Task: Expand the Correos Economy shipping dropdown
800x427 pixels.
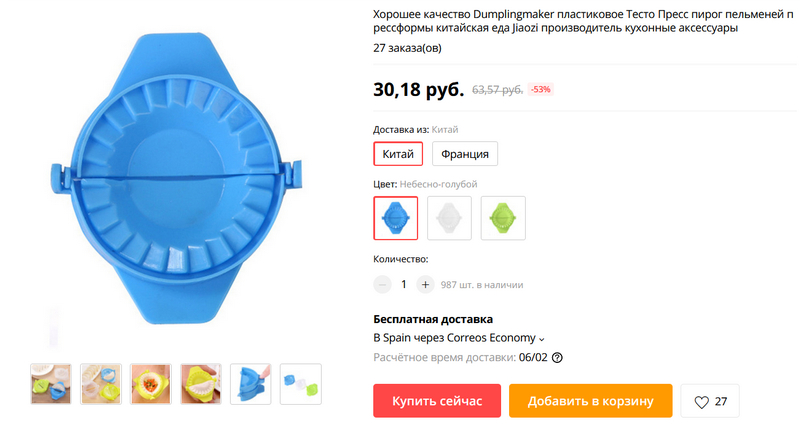Action: pos(459,338)
